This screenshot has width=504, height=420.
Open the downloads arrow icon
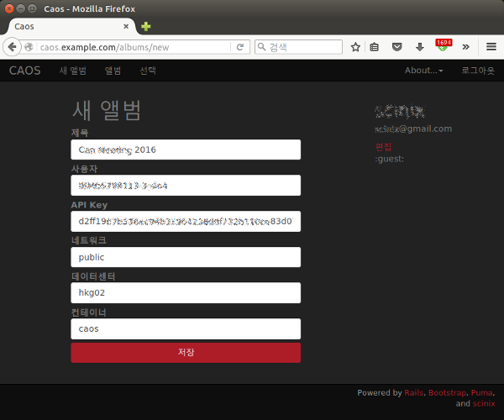[419, 47]
